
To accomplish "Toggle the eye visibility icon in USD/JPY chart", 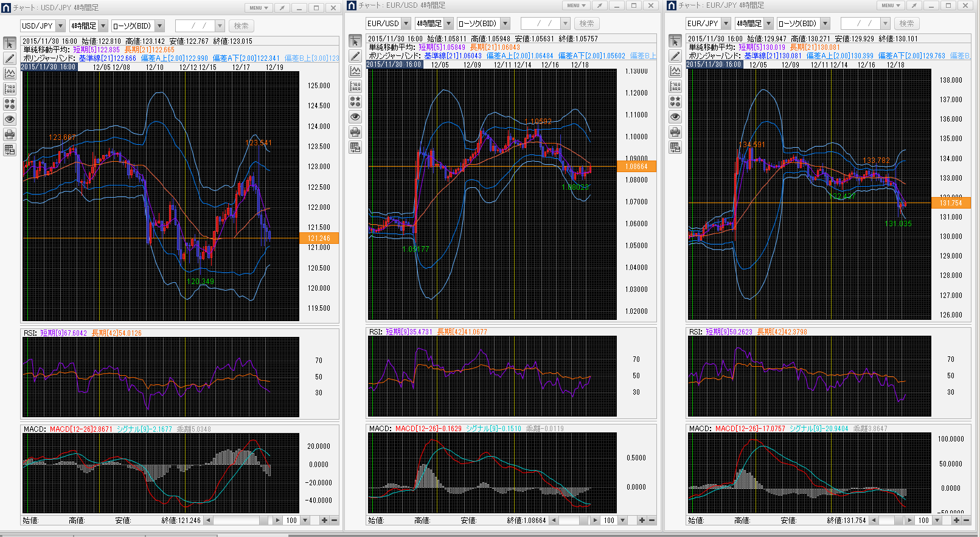I will pos(10,119).
